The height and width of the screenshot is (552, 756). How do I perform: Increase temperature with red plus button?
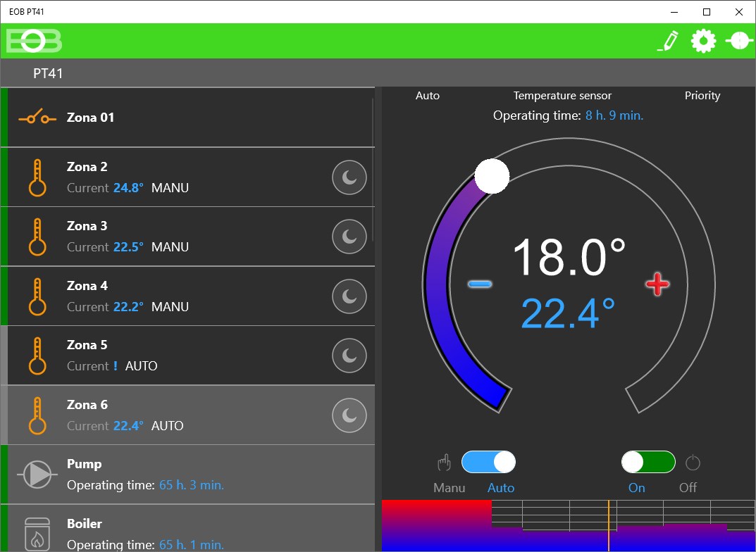[x=657, y=284]
